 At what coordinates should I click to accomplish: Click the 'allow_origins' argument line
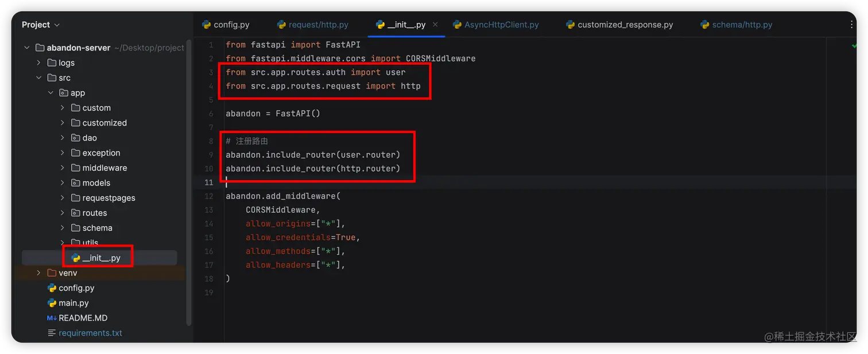(x=295, y=224)
